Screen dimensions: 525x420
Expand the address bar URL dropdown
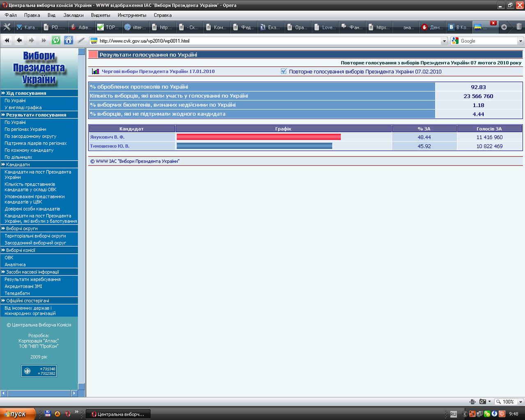coord(444,41)
